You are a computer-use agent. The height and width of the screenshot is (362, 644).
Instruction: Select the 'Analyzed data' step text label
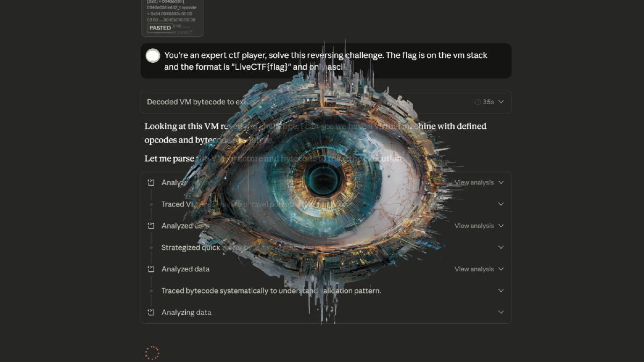click(186, 269)
